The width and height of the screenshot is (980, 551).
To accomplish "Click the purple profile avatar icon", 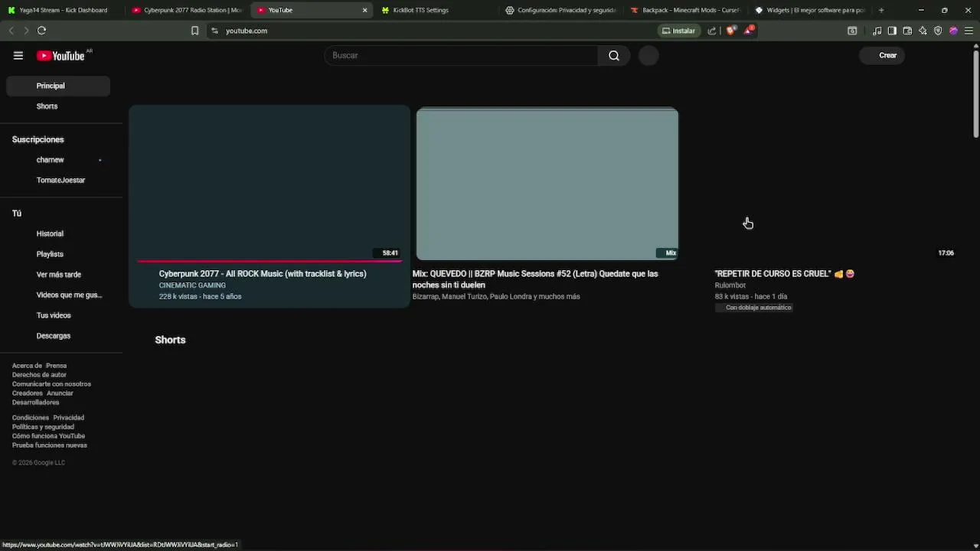I will (x=953, y=31).
